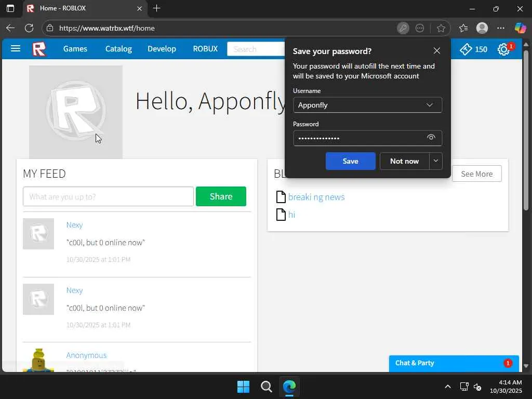The width and height of the screenshot is (532, 399).
Task: Refresh the page
Action: point(29,28)
